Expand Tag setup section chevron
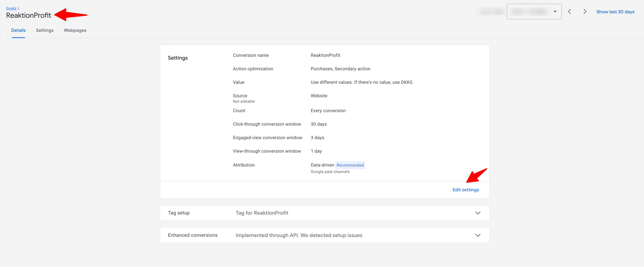Image resolution: width=644 pixels, height=267 pixels. point(477,213)
